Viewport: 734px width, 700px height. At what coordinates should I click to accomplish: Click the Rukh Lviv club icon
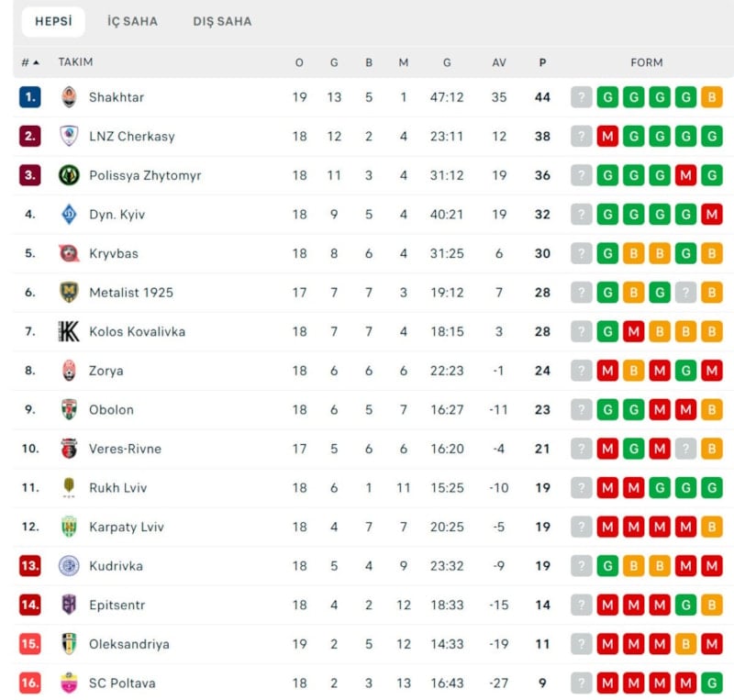pos(69,487)
